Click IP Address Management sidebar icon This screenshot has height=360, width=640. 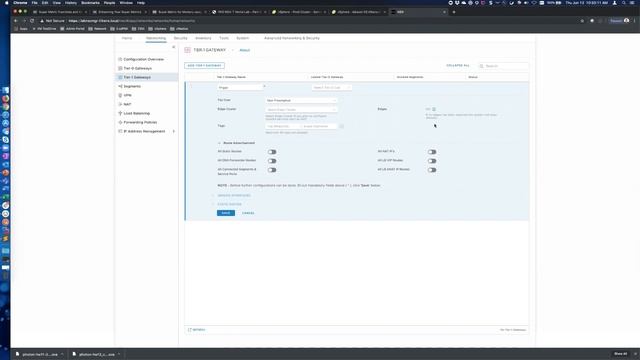coord(120,131)
